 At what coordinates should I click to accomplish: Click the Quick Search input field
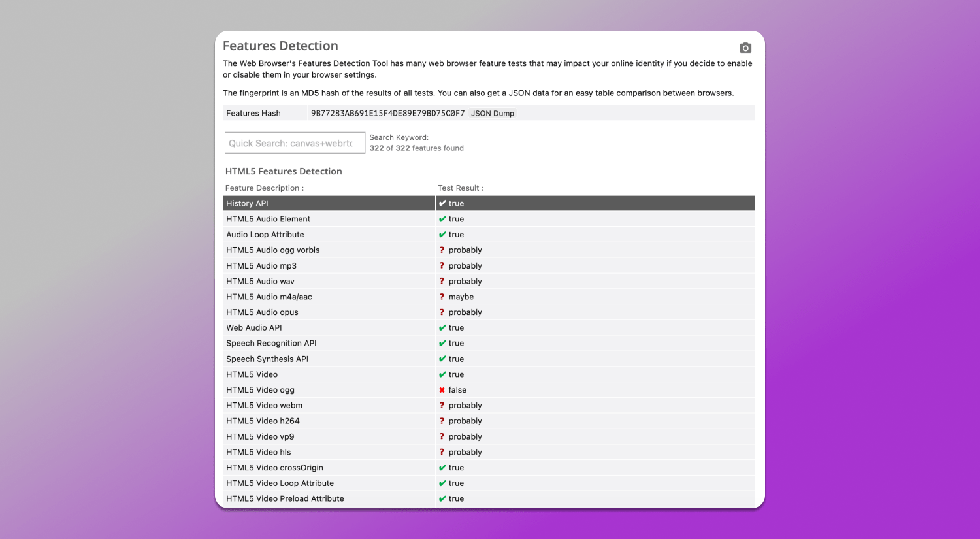tap(295, 142)
